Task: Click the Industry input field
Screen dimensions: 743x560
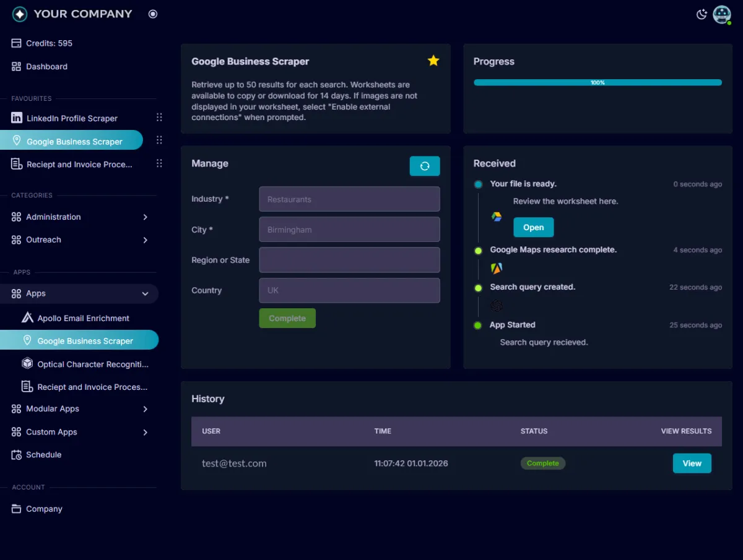Action: (349, 199)
